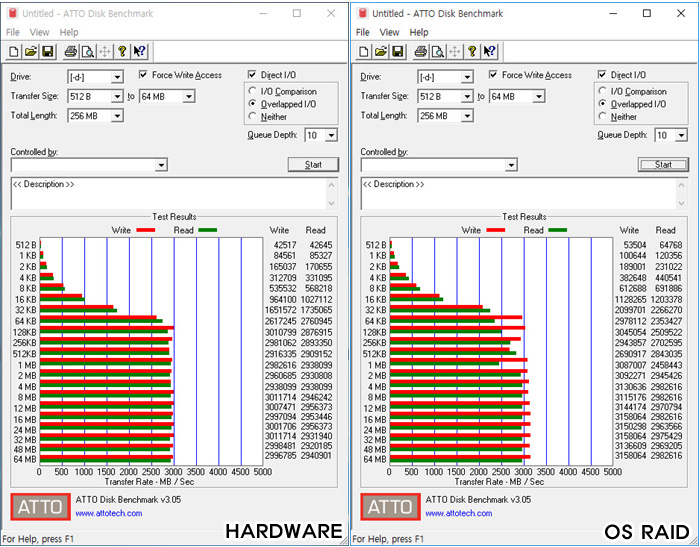Click ATTO logo in HARDWARE window
Image resolution: width=700 pixels, height=547 pixels.
click(x=40, y=507)
